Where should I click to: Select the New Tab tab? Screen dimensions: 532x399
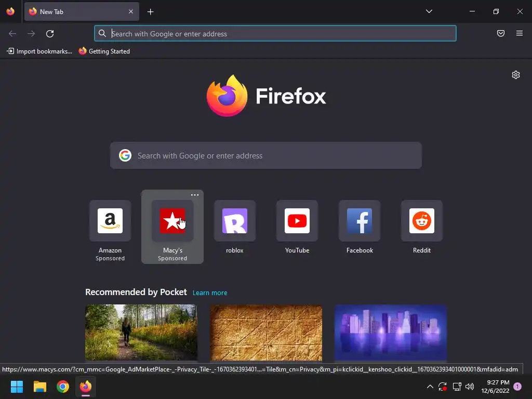(82, 11)
